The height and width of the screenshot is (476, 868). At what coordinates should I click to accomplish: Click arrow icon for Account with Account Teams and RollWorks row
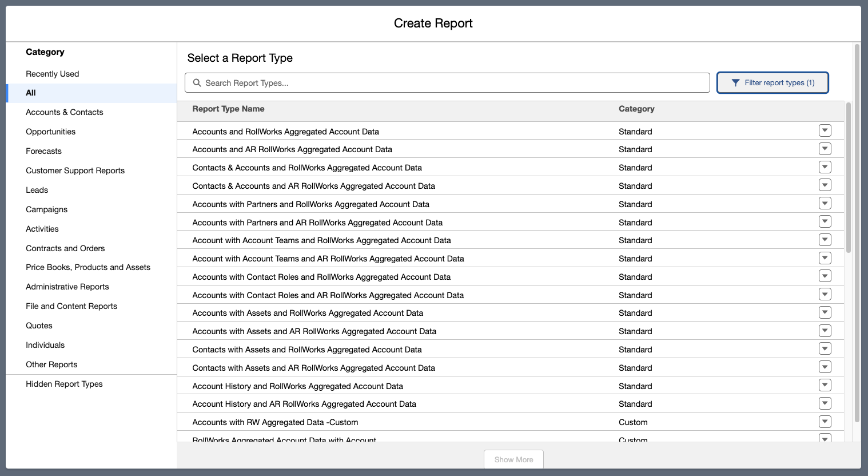point(825,240)
